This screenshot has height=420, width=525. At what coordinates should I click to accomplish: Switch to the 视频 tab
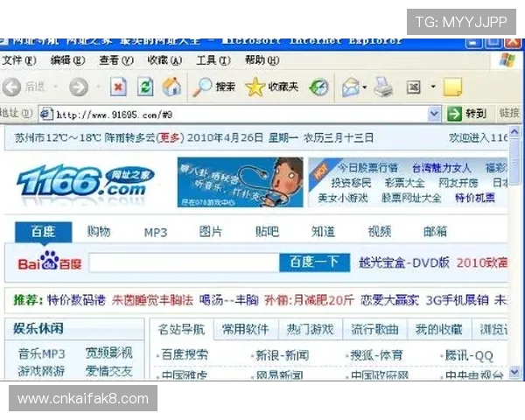click(x=380, y=231)
